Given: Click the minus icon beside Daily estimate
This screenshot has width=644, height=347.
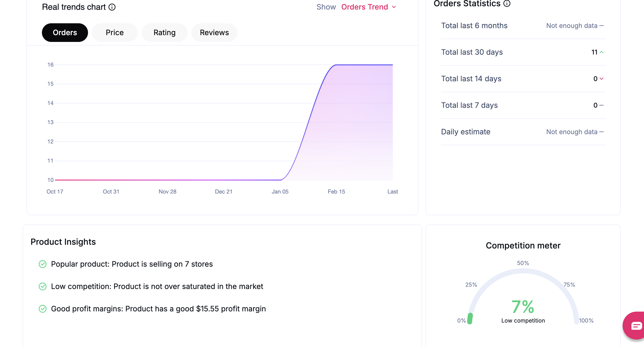Looking at the screenshot, I should pos(601,132).
